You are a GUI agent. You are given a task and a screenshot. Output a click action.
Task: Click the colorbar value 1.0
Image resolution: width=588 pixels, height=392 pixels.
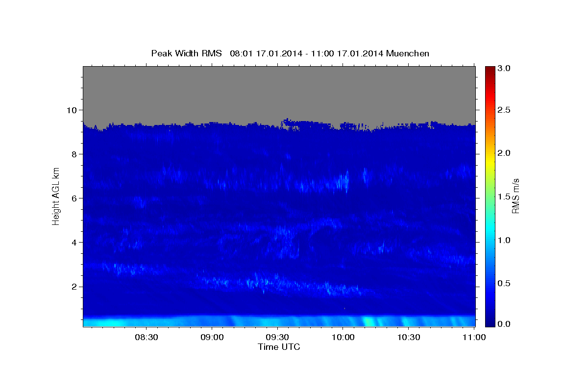[505, 240]
